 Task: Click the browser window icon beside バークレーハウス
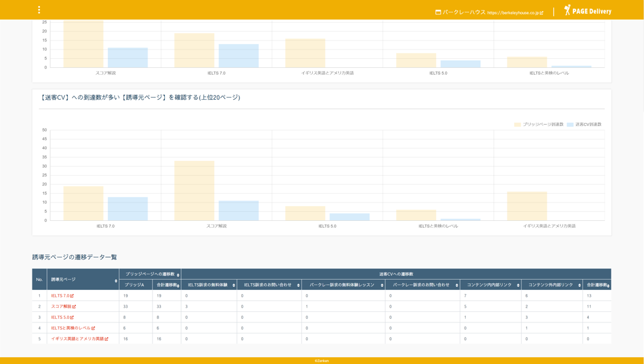(438, 12)
